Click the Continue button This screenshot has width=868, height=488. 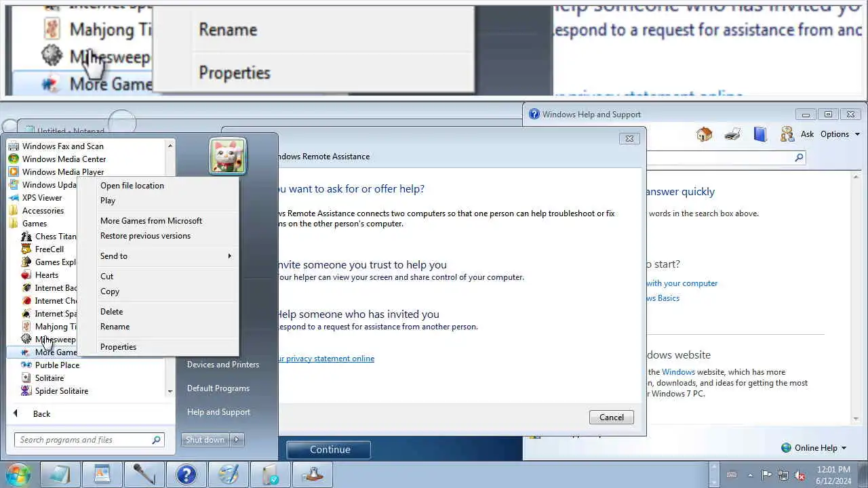(x=330, y=449)
